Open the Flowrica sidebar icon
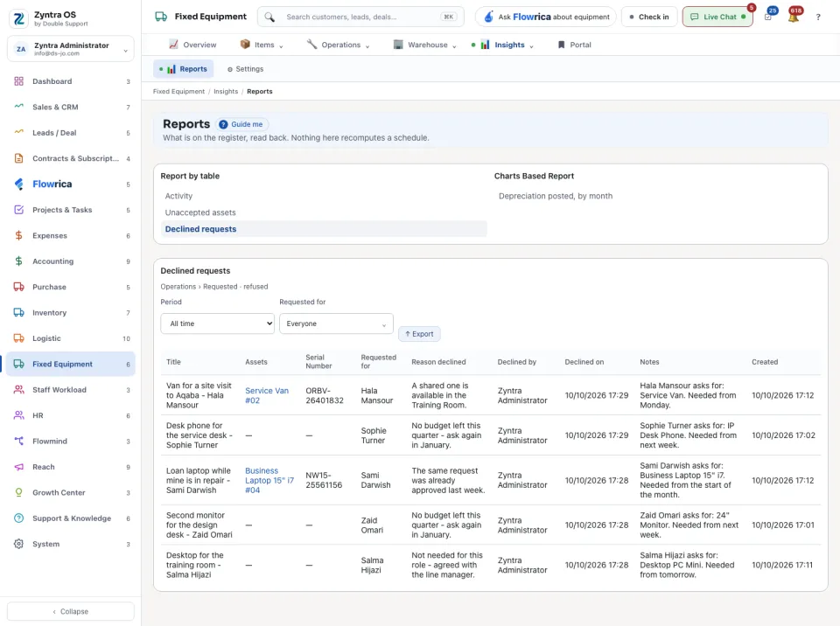840x626 pixels. [18, 184]
